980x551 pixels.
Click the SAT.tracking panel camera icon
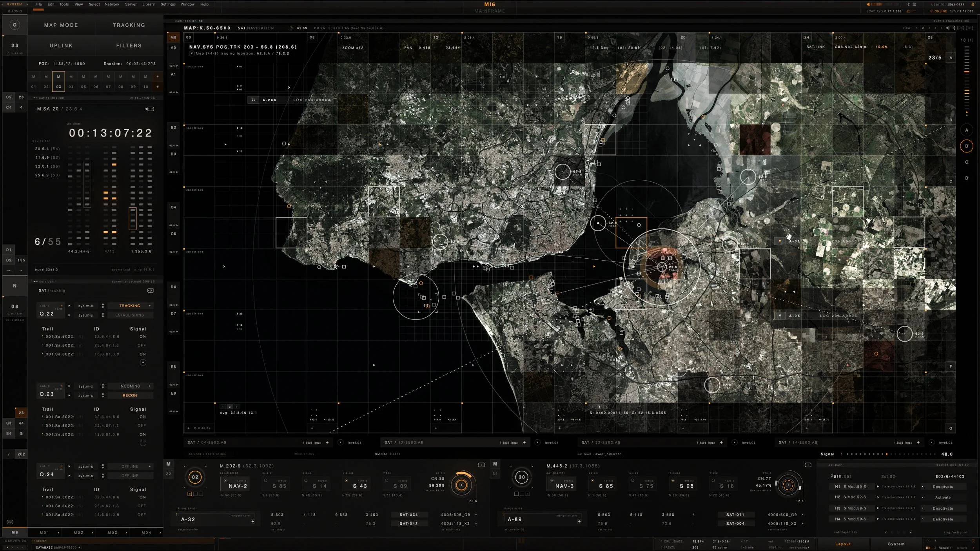point(150,290)
